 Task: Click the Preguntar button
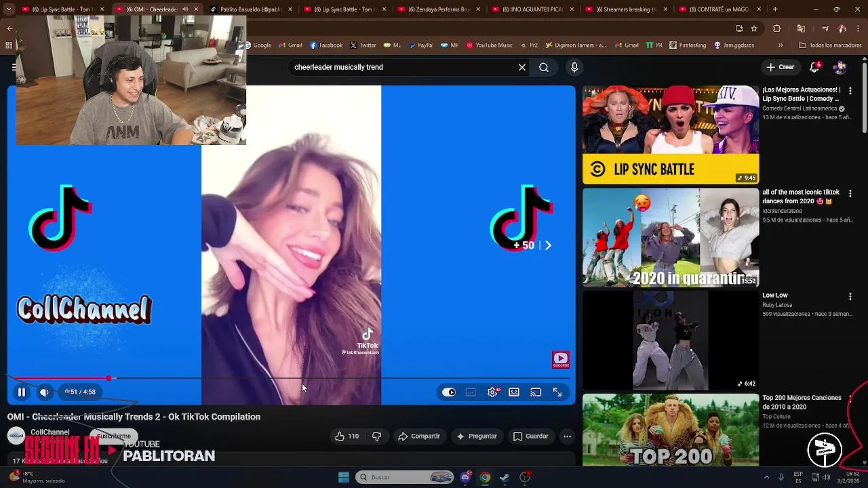click(477, 436)
